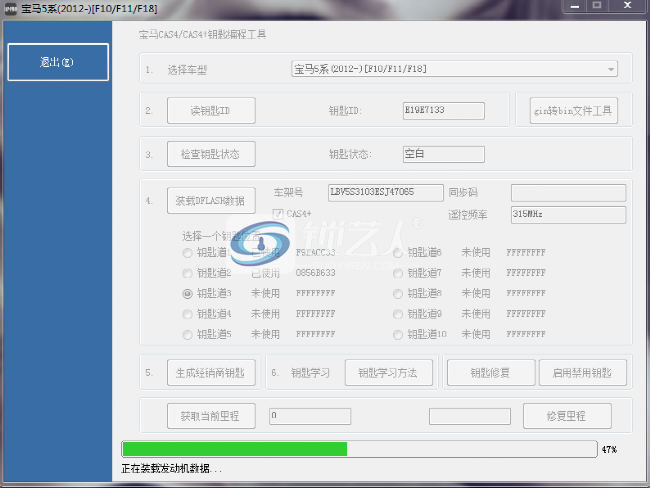Click the 装载DFLASH数据 button
Screen dimensions: 650x488
211,201
